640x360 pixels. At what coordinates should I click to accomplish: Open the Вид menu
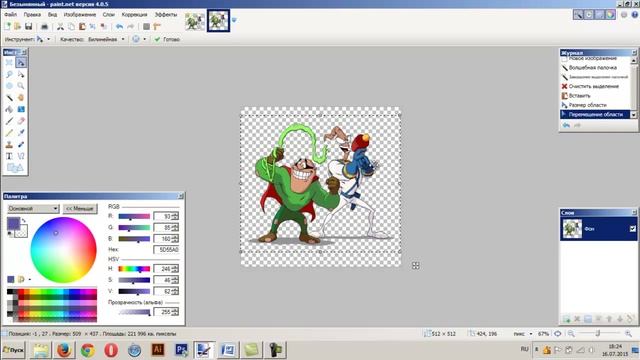52,14
